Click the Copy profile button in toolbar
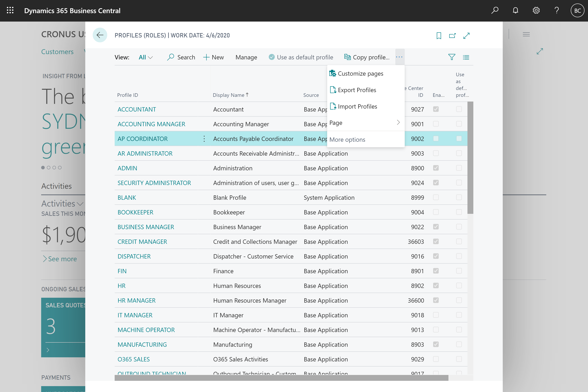 point(367,57)
